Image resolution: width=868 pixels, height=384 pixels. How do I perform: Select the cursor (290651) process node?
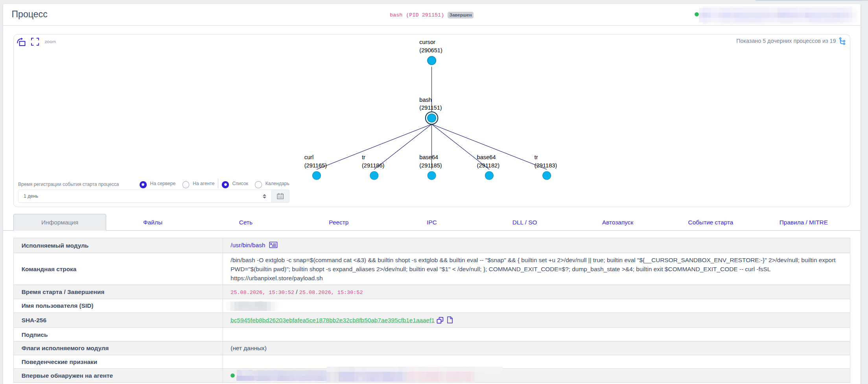click(x=431, y=61)
